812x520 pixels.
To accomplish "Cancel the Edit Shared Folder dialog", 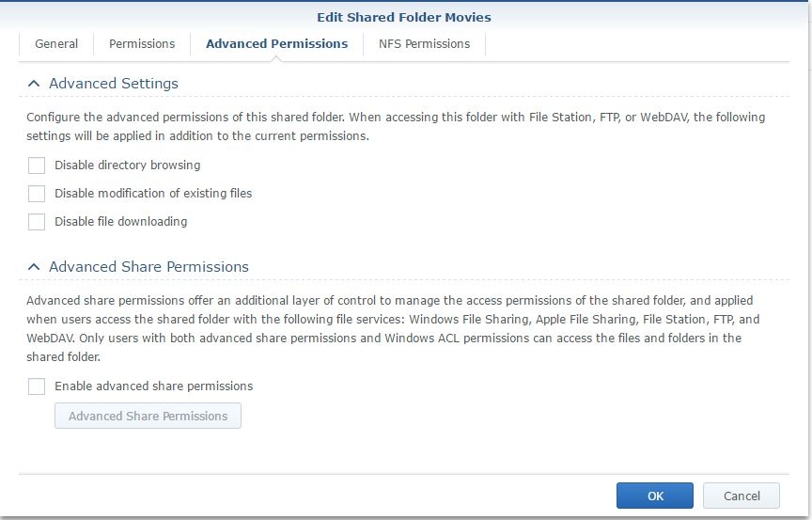I will (742, 496).
